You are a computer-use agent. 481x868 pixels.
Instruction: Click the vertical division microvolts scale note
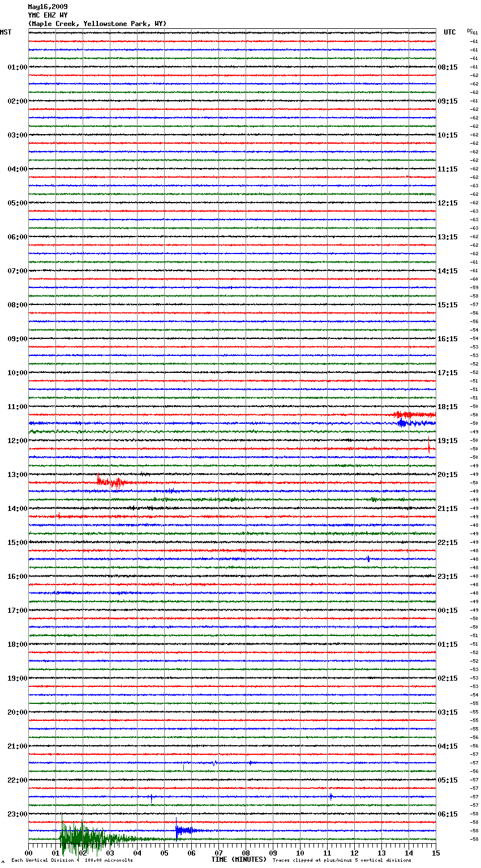tap(72, 860)
